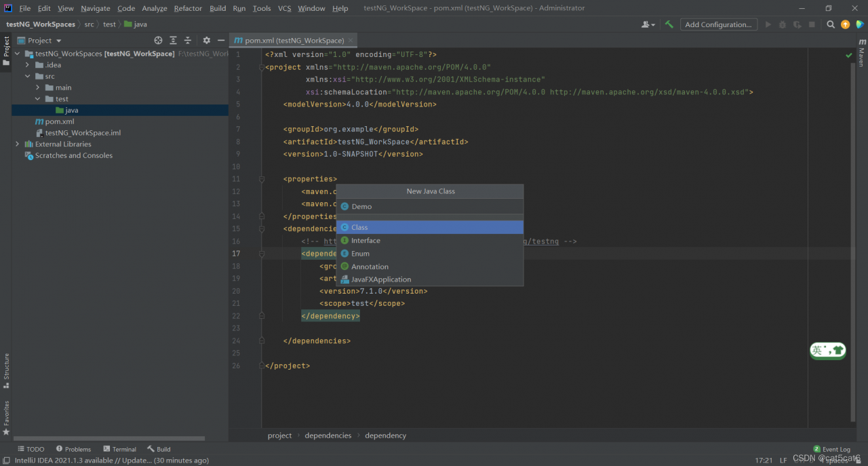
Task: Open the Build tool window at bottom
Action: click(159, 449)
